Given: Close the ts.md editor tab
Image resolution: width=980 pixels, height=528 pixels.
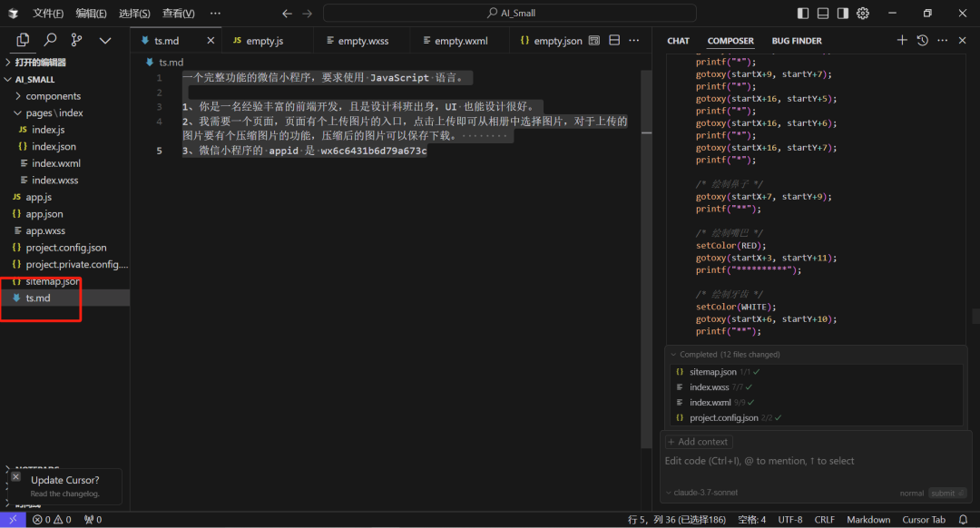Looking at the screenshot, I should (211, 41).
